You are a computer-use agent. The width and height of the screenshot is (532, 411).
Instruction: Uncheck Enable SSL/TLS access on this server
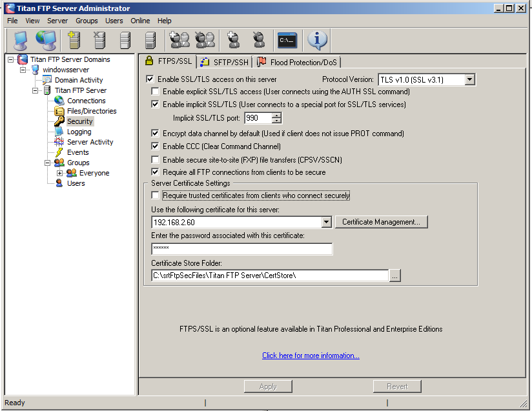150,79
